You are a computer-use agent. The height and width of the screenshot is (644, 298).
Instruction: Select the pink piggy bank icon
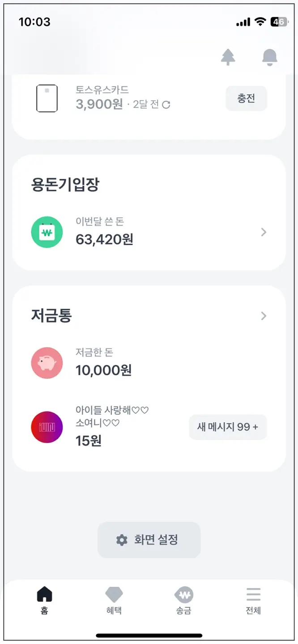(x=47, y=363)
